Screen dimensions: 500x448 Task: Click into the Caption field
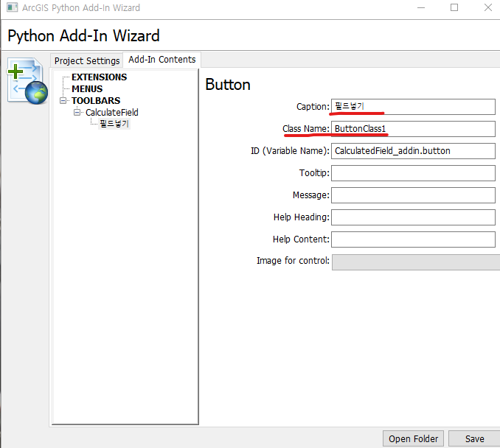[413, 107]
